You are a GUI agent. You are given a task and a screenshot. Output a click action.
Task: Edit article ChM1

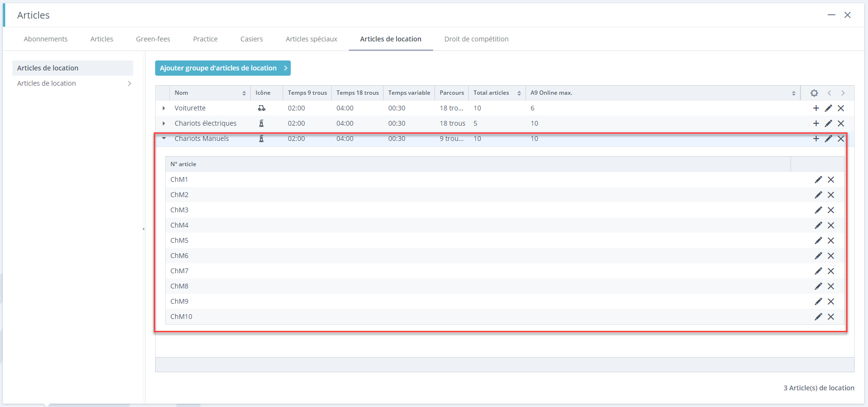[x=819, y=179]
